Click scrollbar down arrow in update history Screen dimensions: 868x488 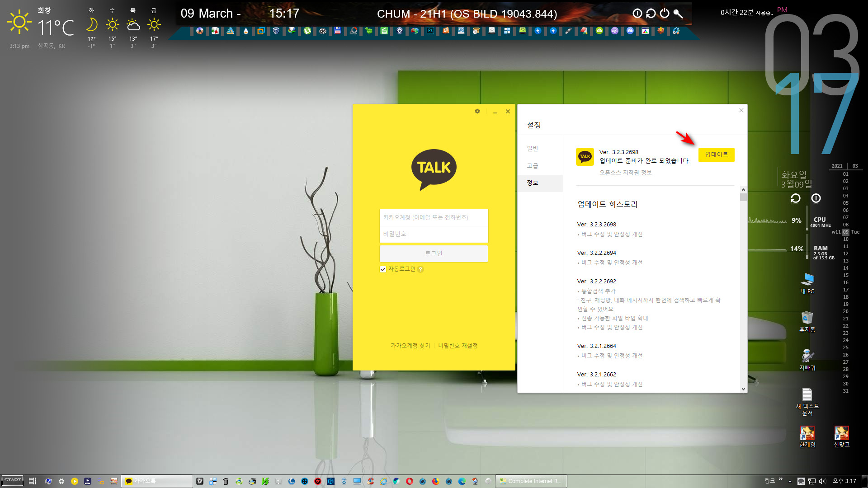743,389
